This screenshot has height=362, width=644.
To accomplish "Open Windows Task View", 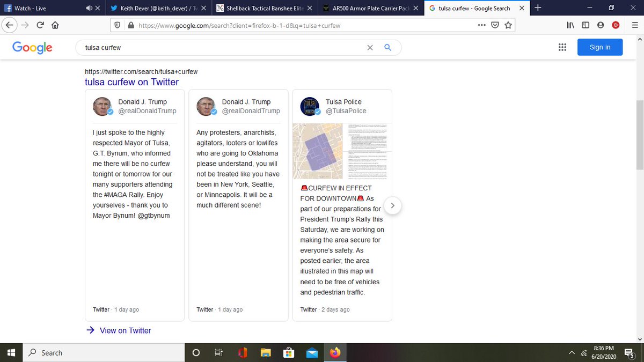I will click(x=218, y=352).
